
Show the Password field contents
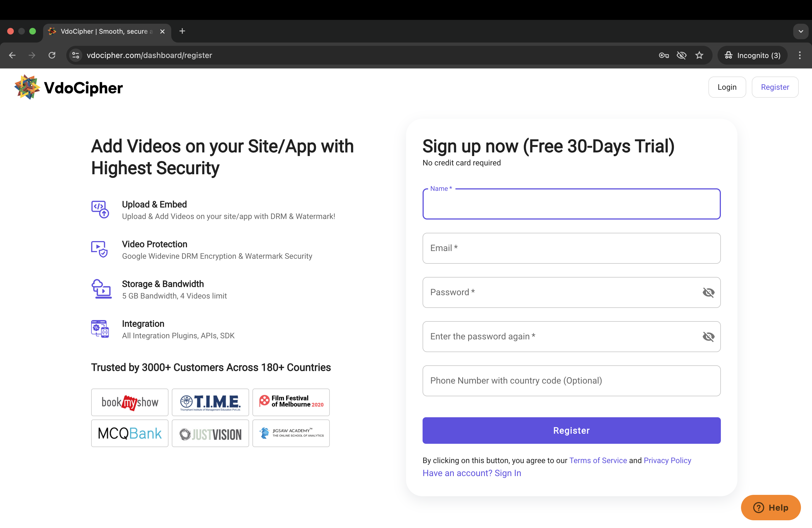(x=709, y=292)
